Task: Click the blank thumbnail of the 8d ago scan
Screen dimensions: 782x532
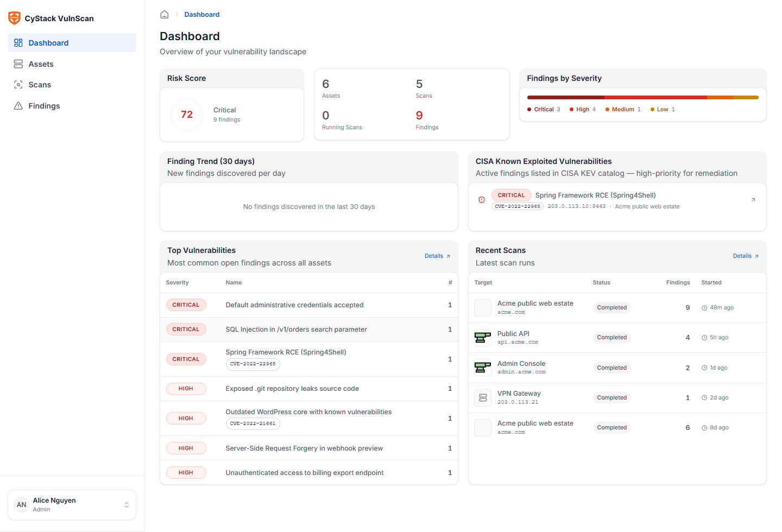Action: (483, 428)
